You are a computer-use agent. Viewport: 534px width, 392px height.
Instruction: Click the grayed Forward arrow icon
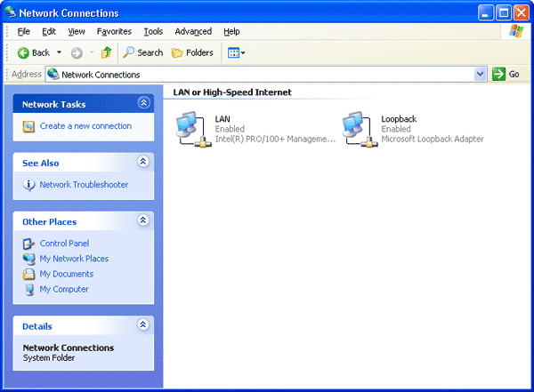coord(77,52)
